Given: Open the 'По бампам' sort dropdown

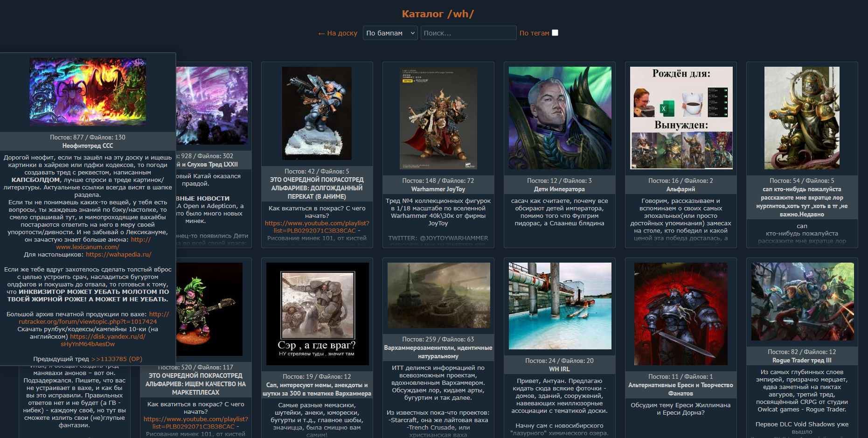Looking at the screenshot, I should click(x=390, y=33).
